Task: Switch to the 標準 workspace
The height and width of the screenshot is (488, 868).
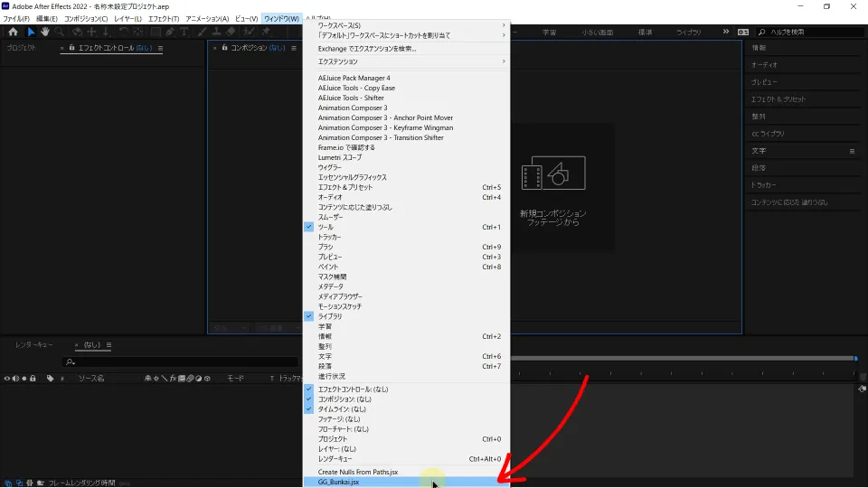Action: 645,33
